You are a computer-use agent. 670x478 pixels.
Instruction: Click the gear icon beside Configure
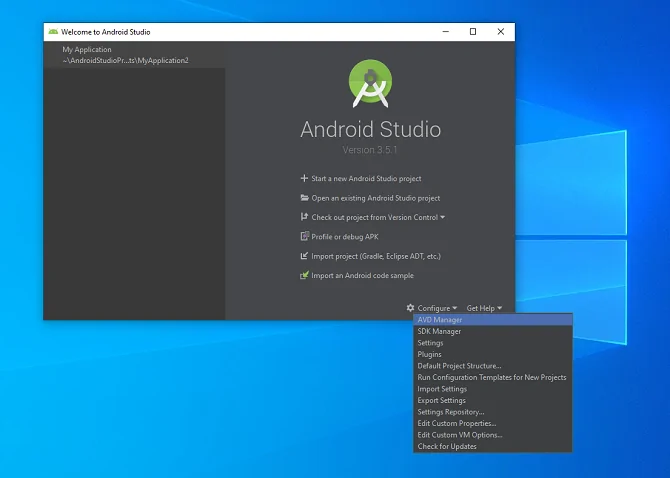pos(410,308)
